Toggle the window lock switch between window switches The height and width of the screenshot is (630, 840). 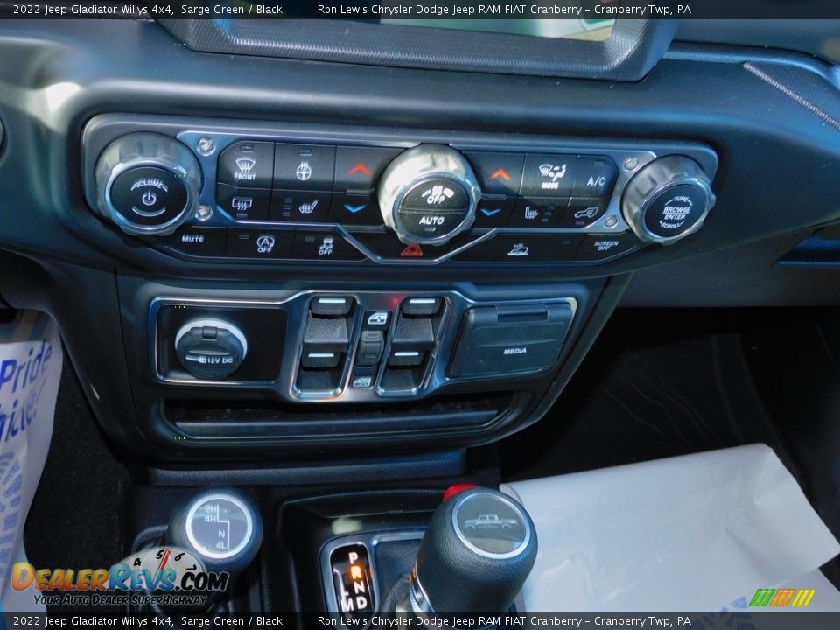[370, 346]
